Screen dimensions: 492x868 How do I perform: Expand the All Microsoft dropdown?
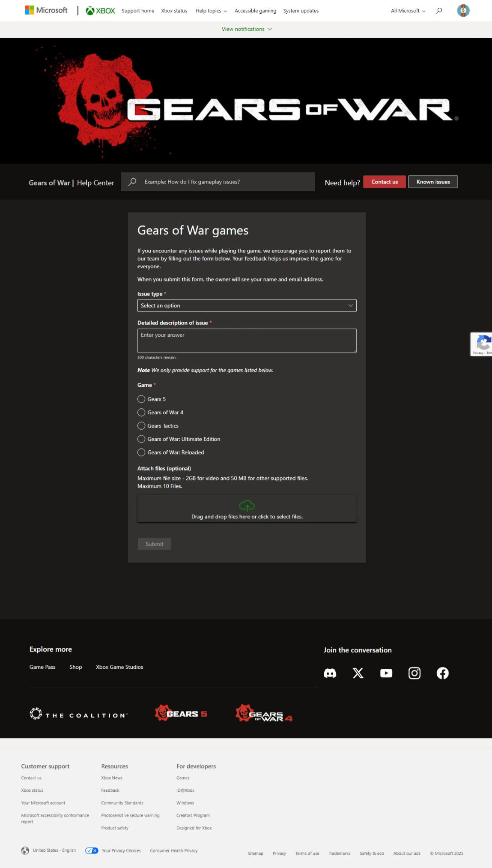(x=408, y=11)
